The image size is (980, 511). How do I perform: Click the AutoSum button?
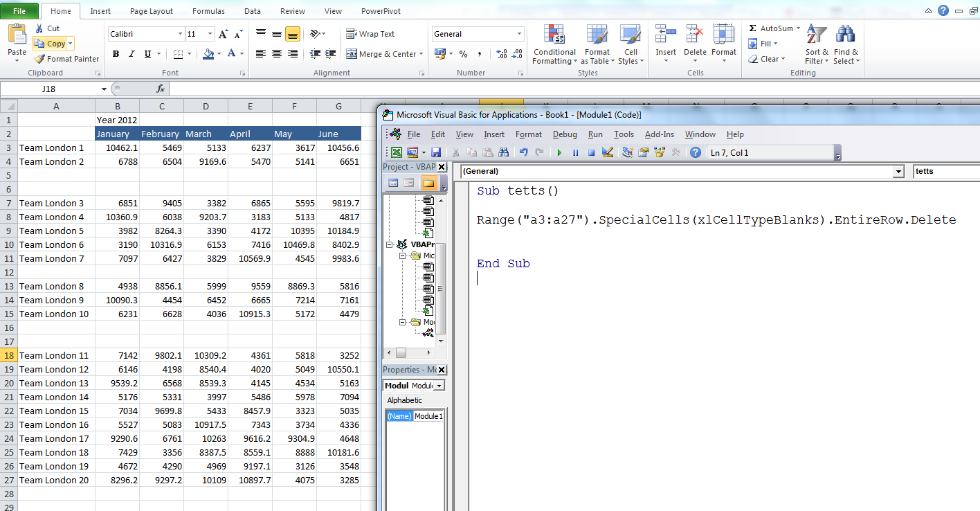pos(774,28)
